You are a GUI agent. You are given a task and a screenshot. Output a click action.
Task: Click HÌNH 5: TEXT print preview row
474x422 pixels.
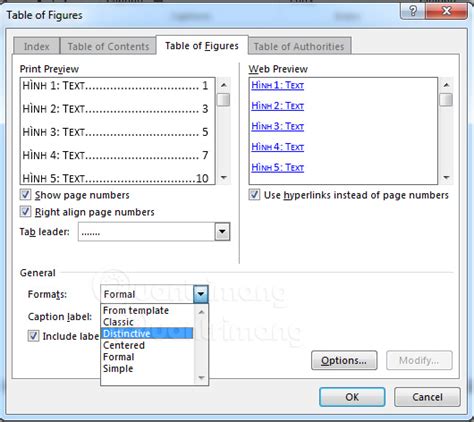coord(115,178)
